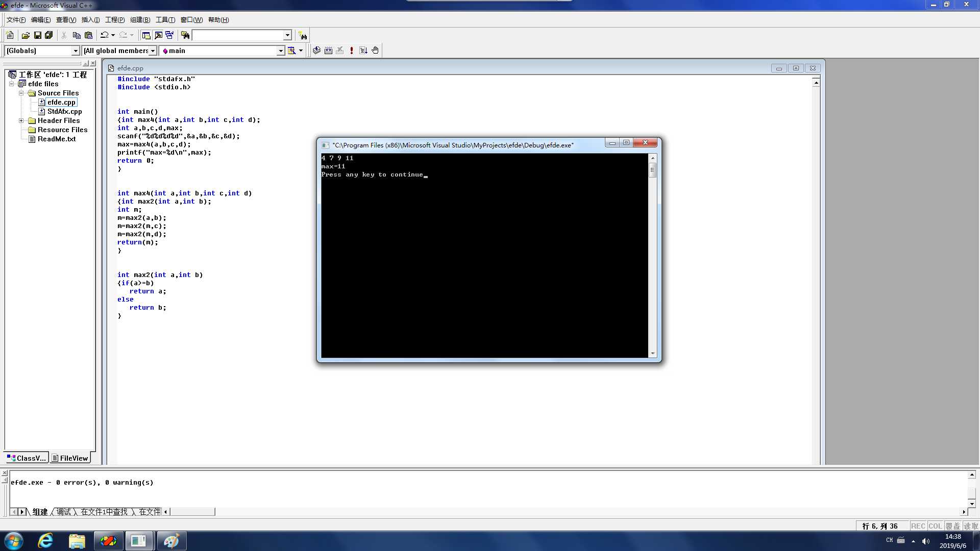Collapse the efde files tree node
Viewport: 980px width, 551px height.
12,84
